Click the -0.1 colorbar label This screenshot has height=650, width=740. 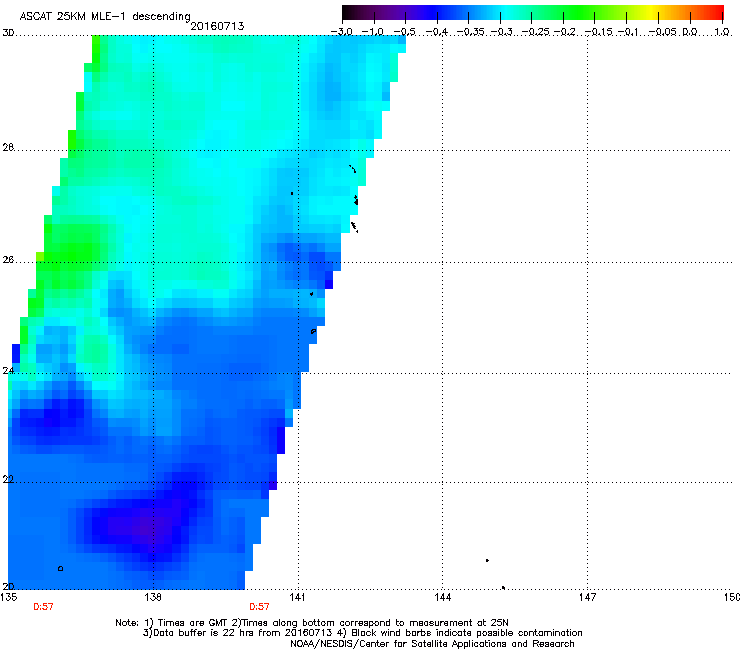[628, 32]
